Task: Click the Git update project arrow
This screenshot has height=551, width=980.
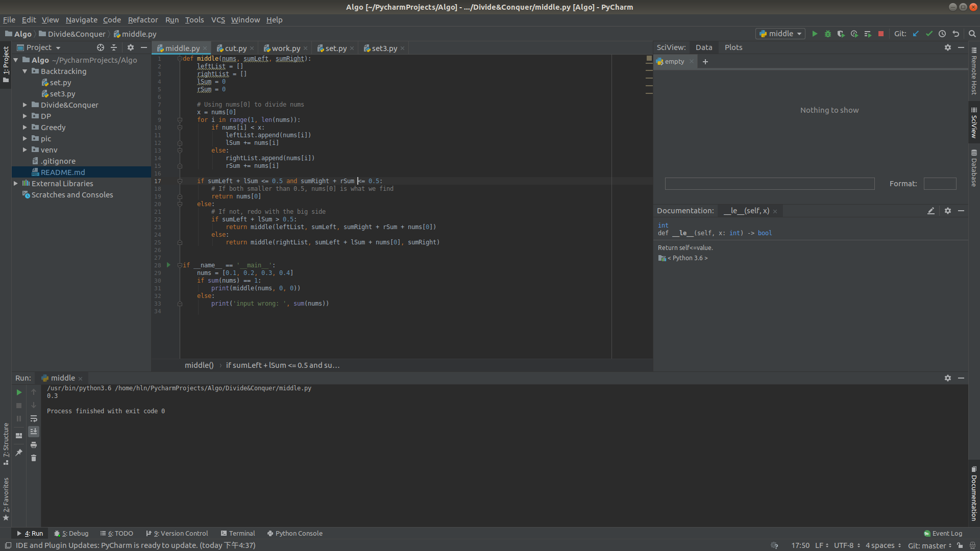Action: coord(916,34)
